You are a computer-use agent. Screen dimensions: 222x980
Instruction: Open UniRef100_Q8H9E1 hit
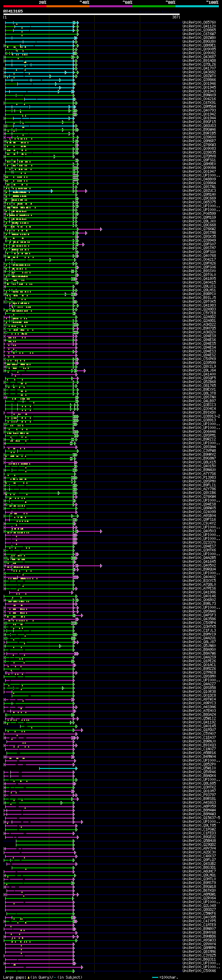point(199,45)
